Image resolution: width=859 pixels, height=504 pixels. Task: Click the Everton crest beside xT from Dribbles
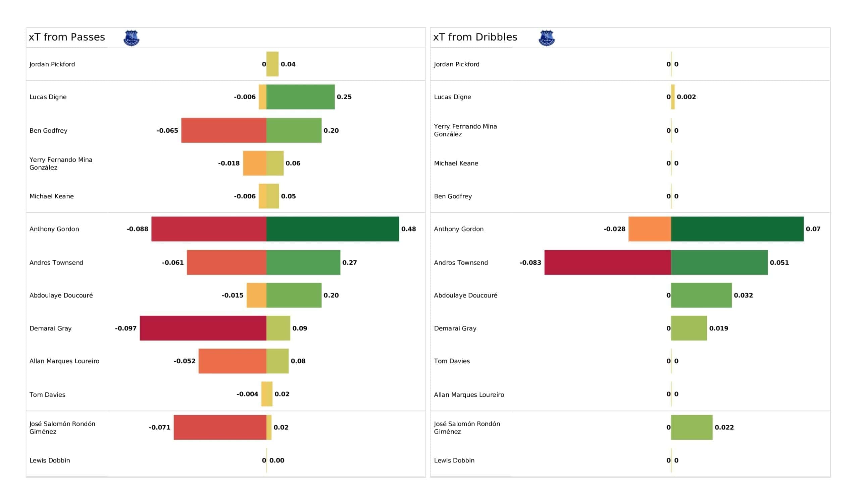click(546, 38)
